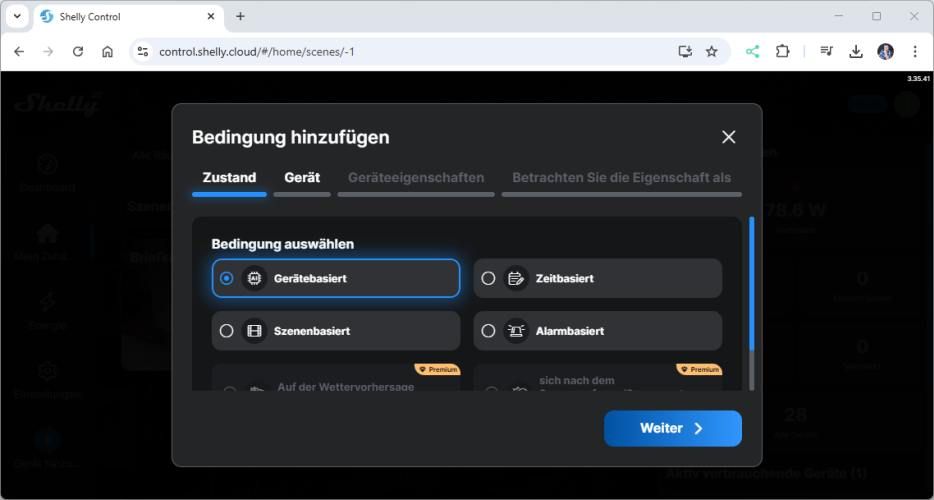Expand the Chrome tab search dropdown
This screenshot has height=500, width=934.
[x=17, y=16]
